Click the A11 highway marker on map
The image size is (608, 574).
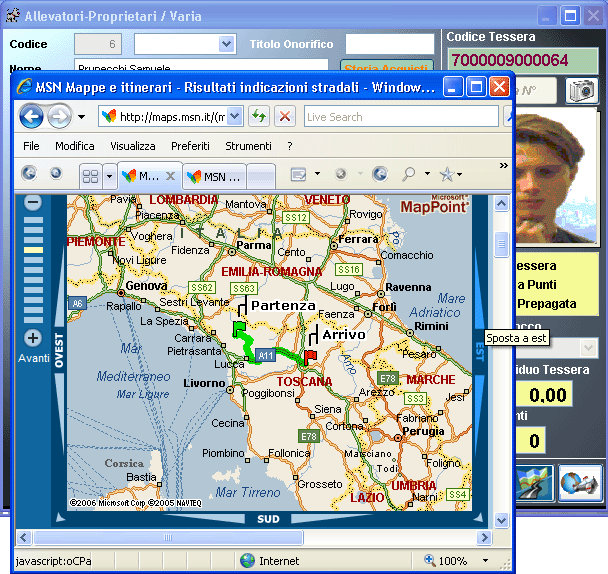click(x=266, y=355)
